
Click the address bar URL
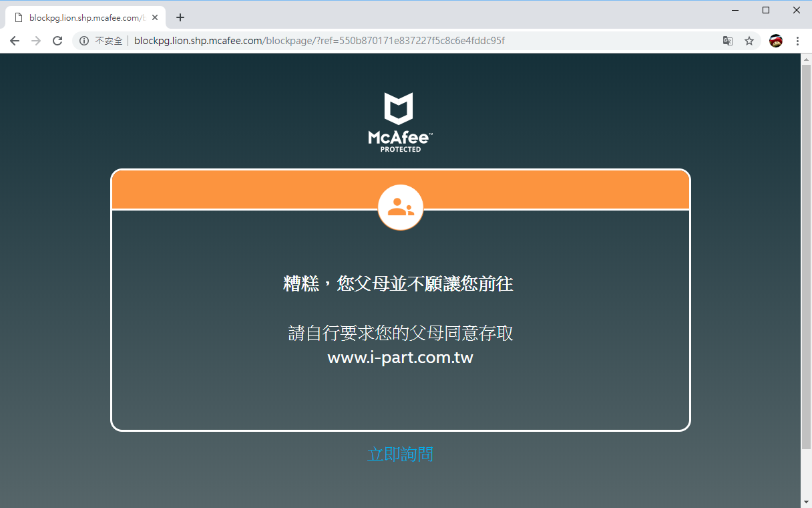[319, 41]
